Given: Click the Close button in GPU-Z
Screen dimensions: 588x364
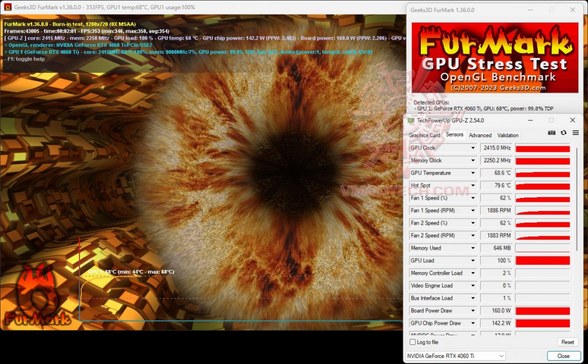Looking at the screenshot, I should click(x=563, y=356).
